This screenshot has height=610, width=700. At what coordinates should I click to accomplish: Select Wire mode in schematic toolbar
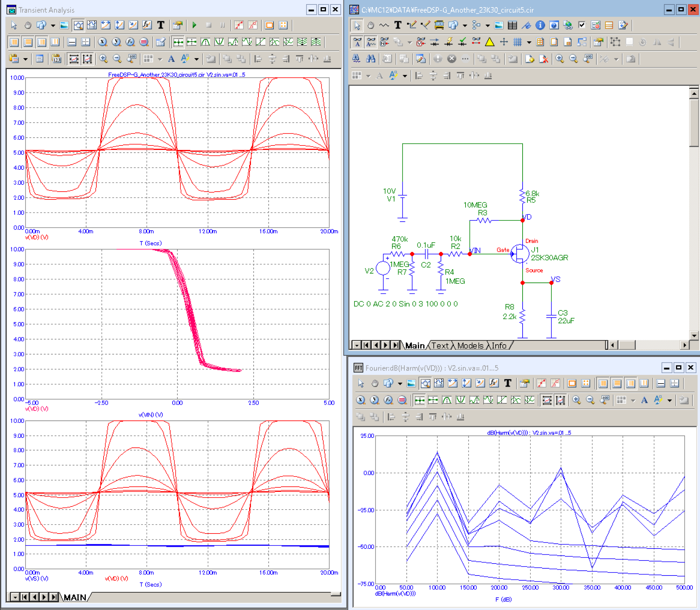(x=412, y=25)
